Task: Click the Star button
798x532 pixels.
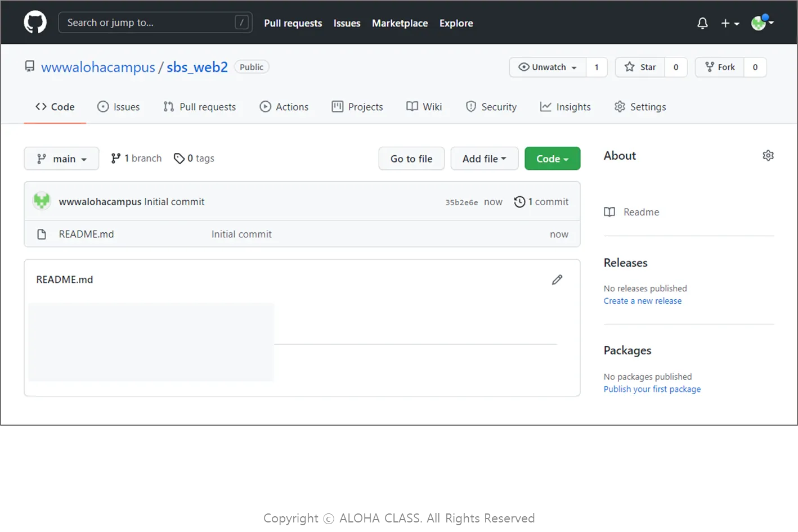Action: point(640,67)
